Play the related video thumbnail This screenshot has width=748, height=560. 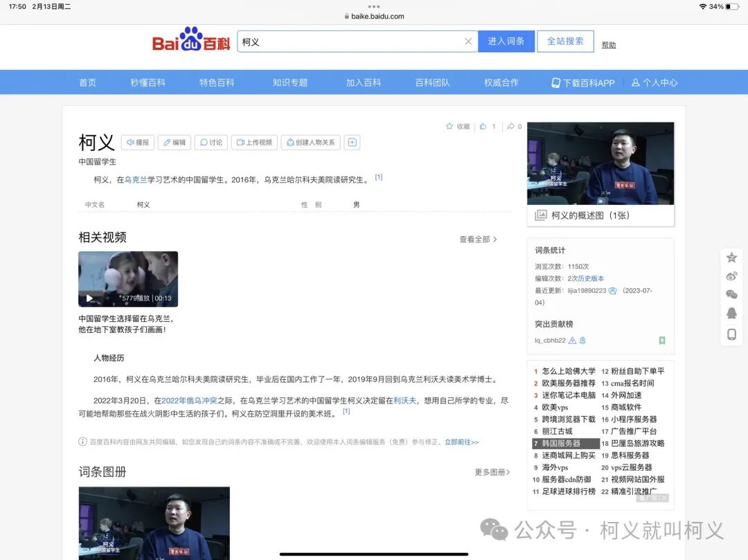pyautogui.click(x=128, y=279)
